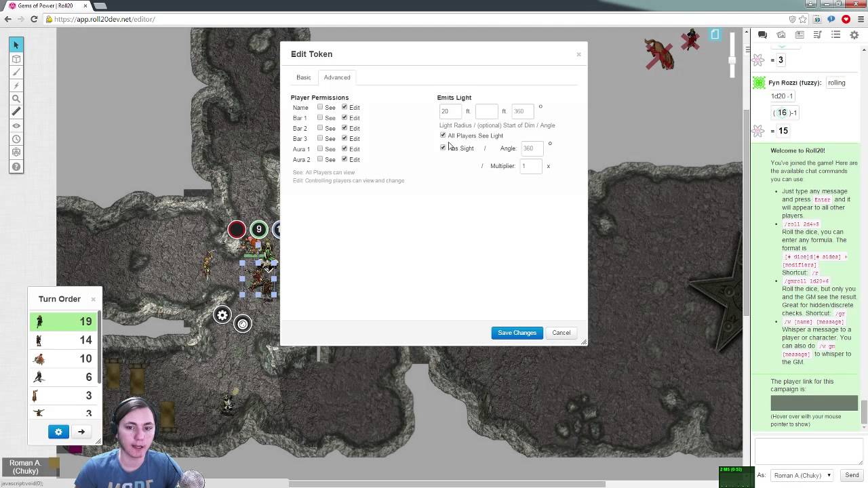Open the dice rolling tool

16,152
